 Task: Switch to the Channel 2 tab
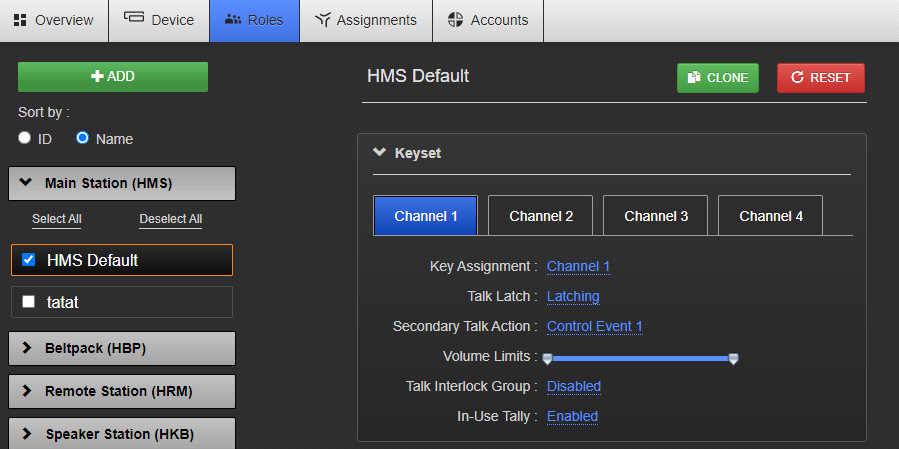click(x=541, y=216)
